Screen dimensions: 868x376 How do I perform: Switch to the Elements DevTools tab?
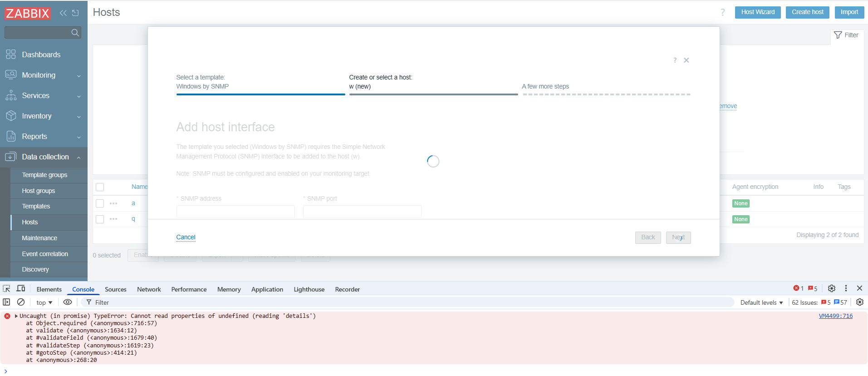(49, 289)
